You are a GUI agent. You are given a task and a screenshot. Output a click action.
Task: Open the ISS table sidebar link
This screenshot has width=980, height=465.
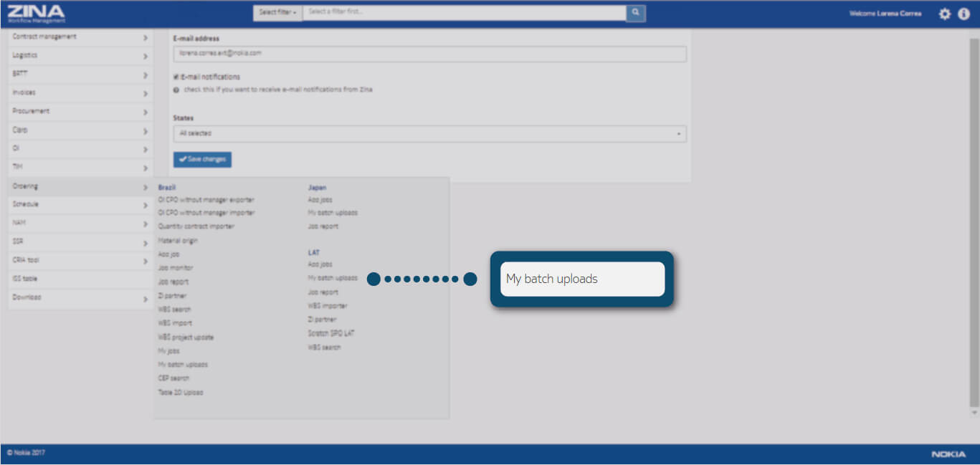click(26, 279)
